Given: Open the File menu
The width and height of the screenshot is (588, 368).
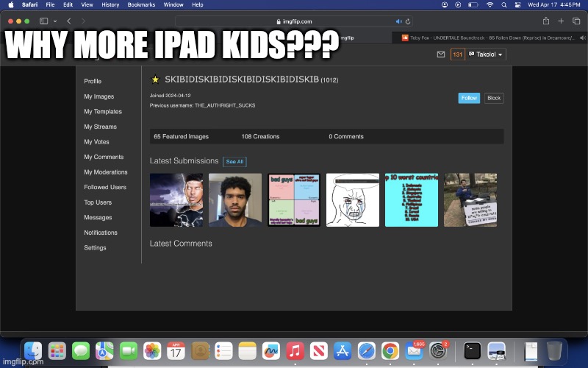Looking at the screenshot, I should pos(50,5).
